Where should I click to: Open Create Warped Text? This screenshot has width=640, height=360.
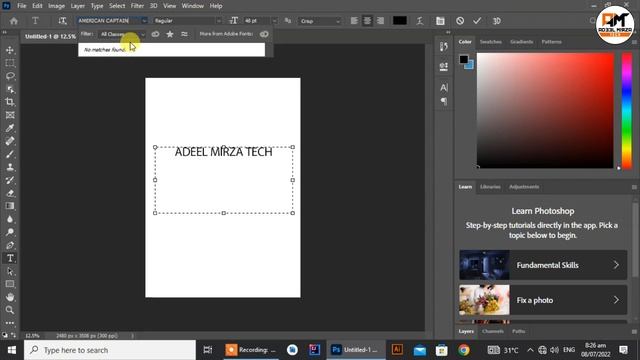[x=420, y=21]
